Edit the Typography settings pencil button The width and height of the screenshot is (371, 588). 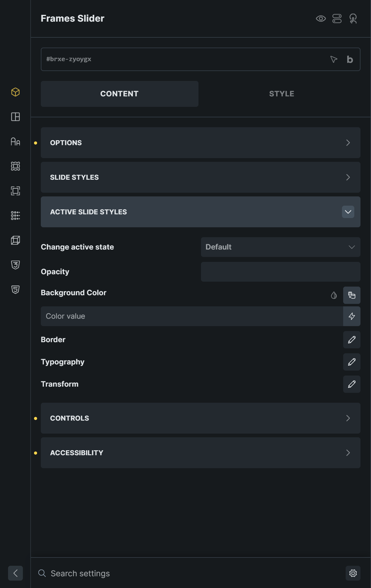coord(352,362)
